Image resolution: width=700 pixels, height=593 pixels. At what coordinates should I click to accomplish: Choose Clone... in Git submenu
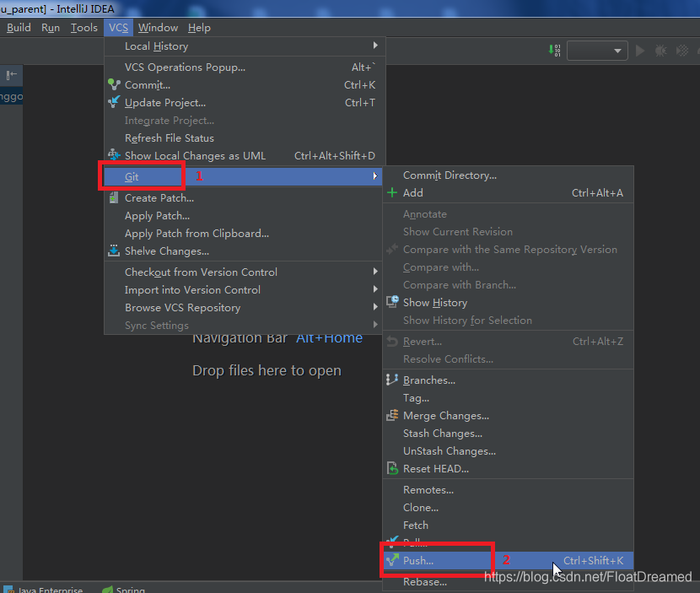coord(508,508)
